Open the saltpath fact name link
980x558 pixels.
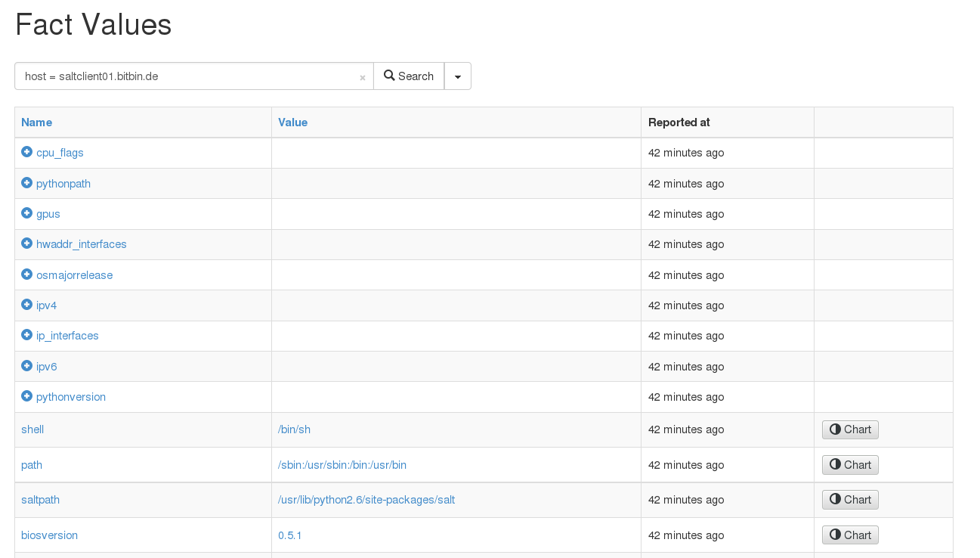40,500
